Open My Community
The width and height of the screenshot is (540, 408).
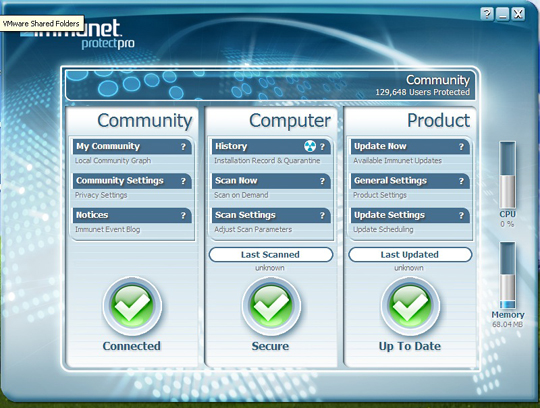(132, 147)
